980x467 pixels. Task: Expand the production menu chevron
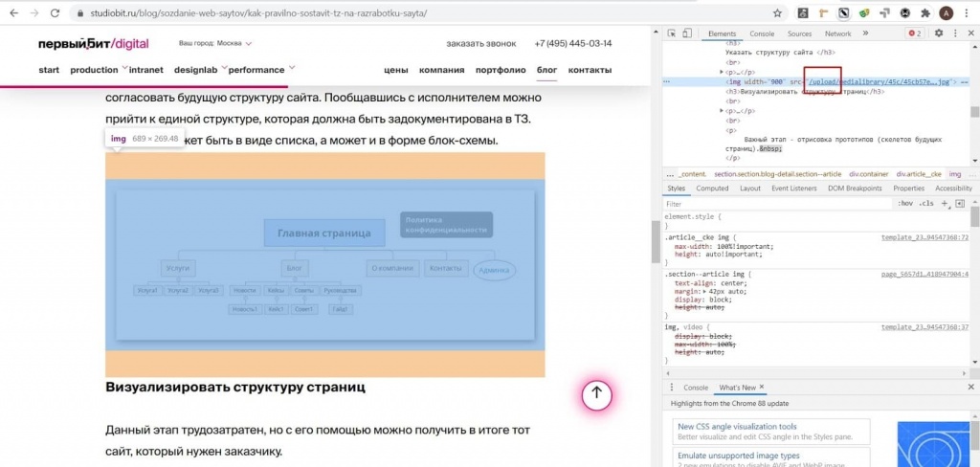[x=125, y=68]
